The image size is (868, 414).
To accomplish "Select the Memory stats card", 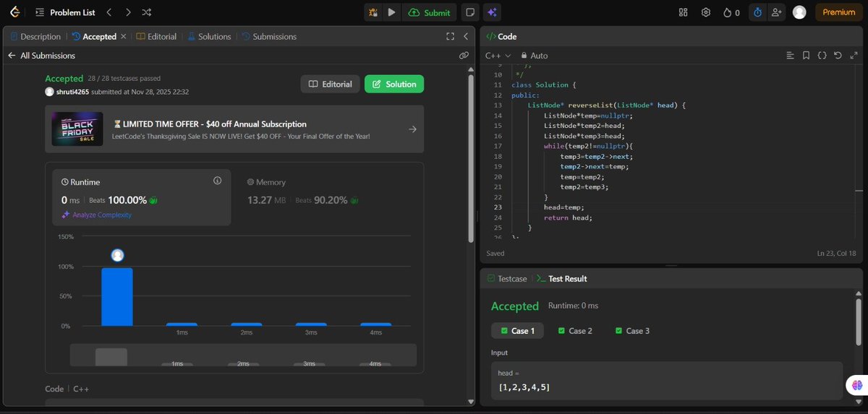I will pos(326,197).
